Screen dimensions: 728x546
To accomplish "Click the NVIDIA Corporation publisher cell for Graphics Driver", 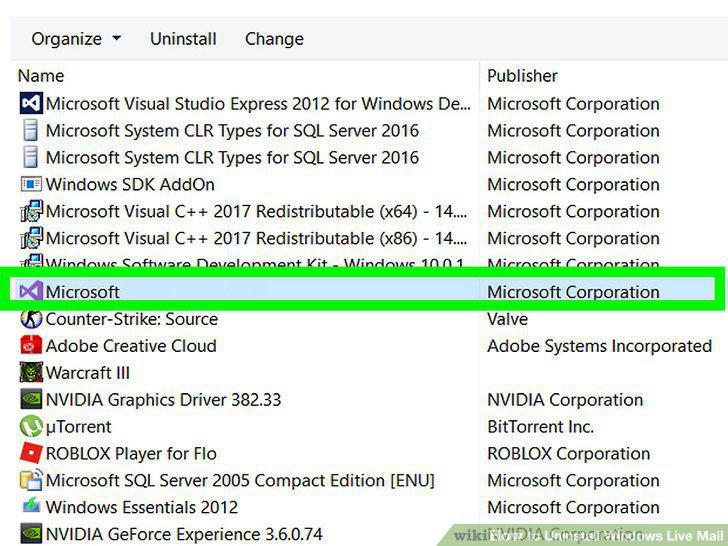I will [565, 400].
